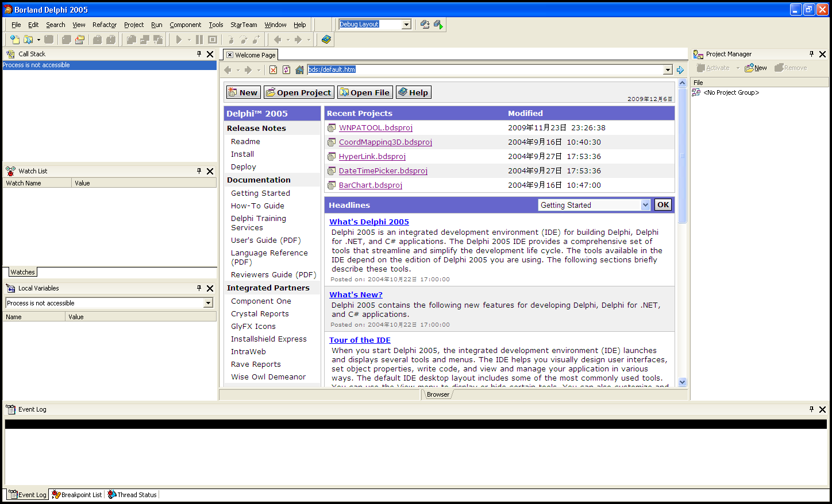The image size is (832, 504).
Task: Open the StarTeam menu
Action: 244,25
